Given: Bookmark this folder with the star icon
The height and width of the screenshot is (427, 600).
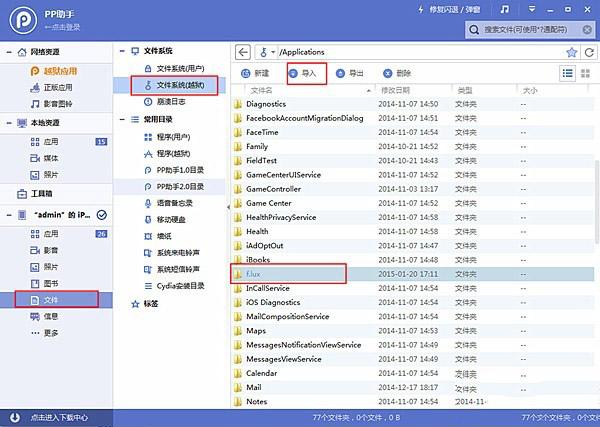Looking at the screenshot, I should 571,52.
